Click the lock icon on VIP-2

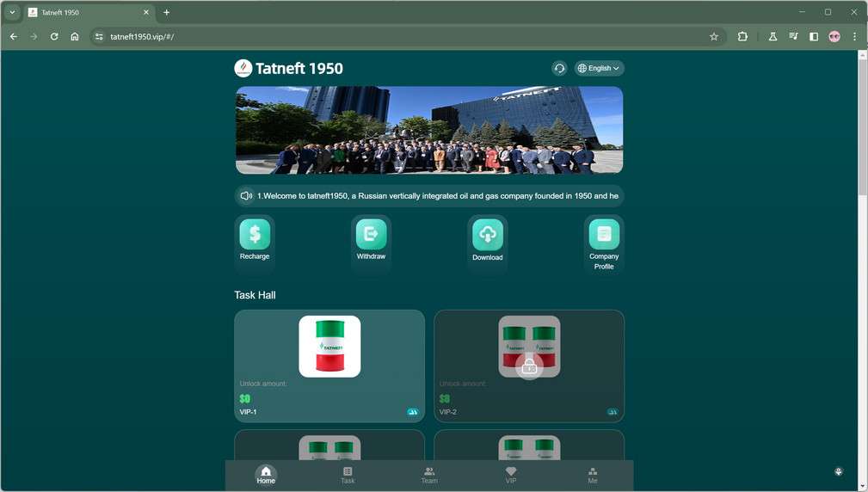tap(529, 366)
